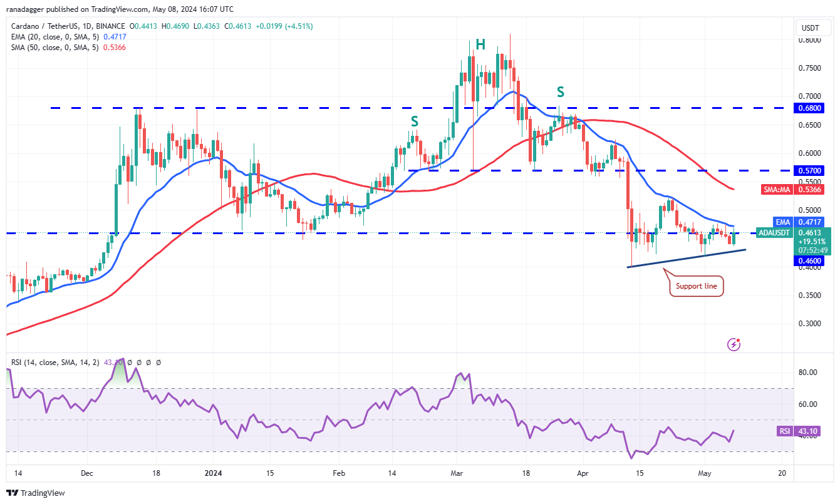This screenshot has height=504, width=840.
Task: Click the 2024 date label on time axis
Action: (x=214, y=473)
